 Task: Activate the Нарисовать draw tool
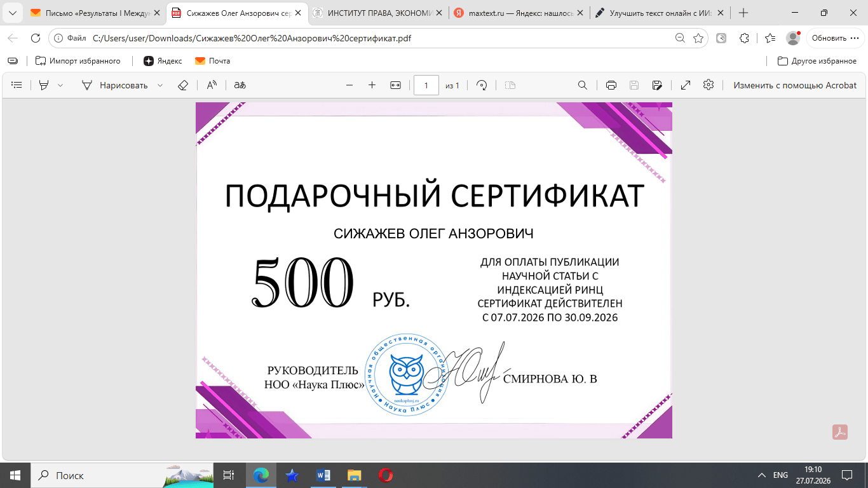click(114, 85)
